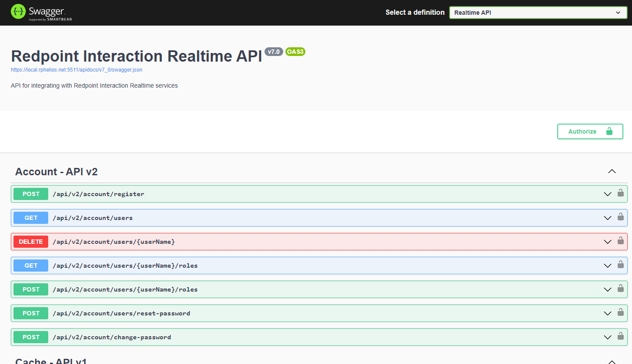Click the green POST badge for reset-password

pyautogui.click(x=31, y=313)
